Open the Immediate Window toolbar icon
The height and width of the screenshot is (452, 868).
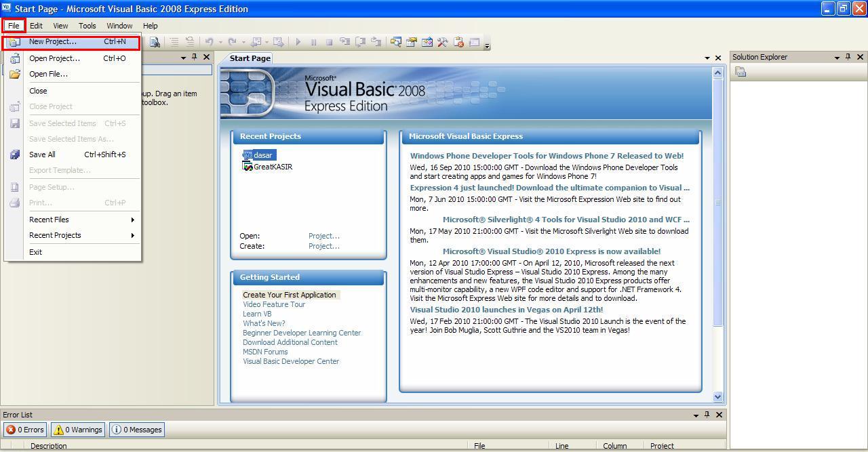(474, 42)
